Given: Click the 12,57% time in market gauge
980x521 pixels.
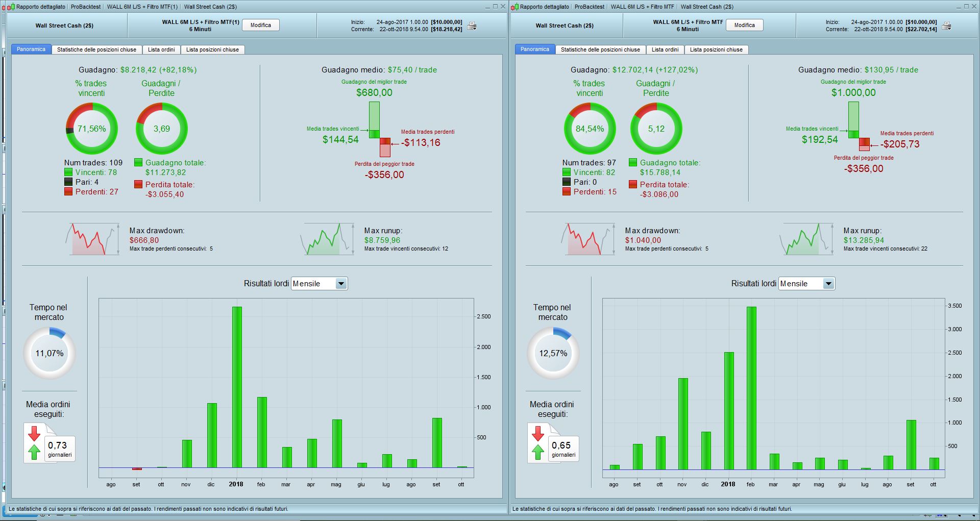Looking at the screenshot, I should tap(553, 353).
